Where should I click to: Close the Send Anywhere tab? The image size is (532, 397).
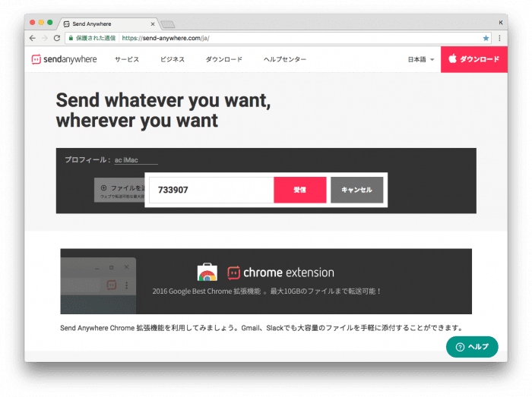(x=153, y=24)
